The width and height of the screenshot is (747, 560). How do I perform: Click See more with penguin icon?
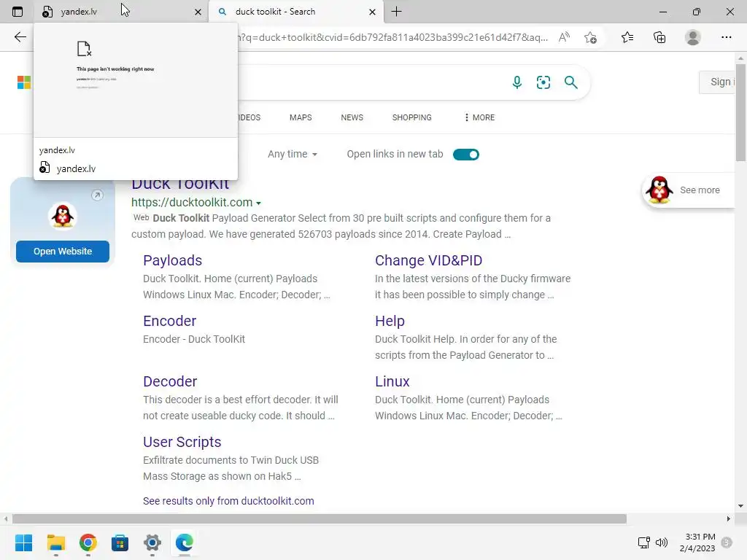(x=689, y=190)
